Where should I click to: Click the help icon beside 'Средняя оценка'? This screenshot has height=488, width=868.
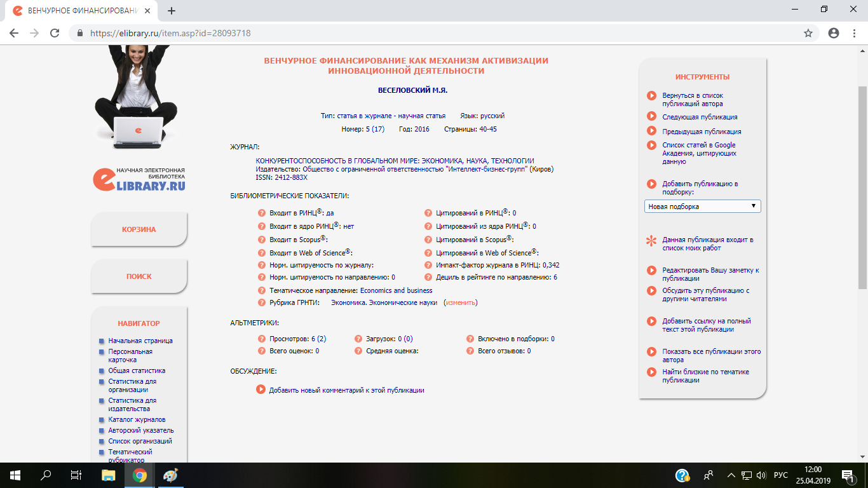(x=358, y=351)
